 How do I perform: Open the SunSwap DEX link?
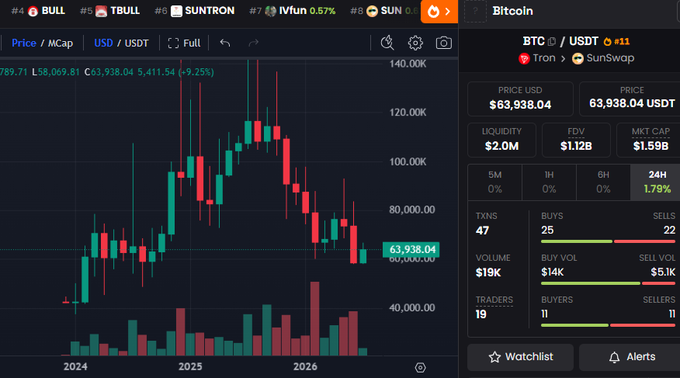pyautogui.click(x=603, y=58)
